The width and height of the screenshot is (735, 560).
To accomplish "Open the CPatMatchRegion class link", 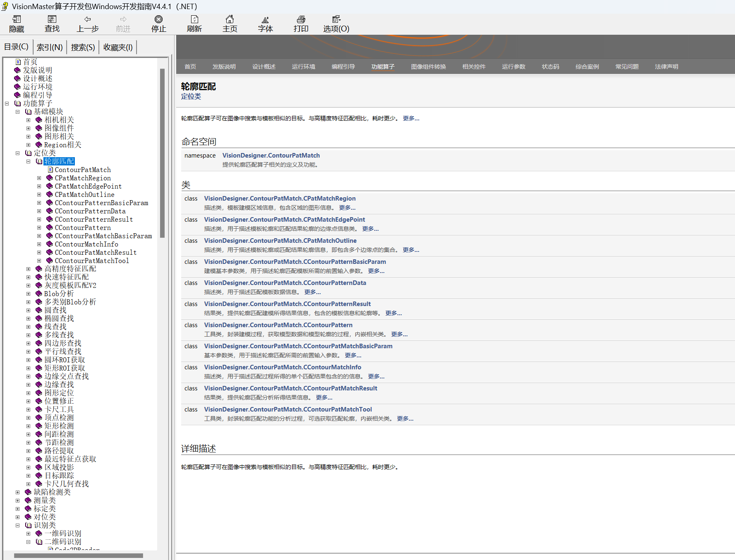I will [280, 199].
